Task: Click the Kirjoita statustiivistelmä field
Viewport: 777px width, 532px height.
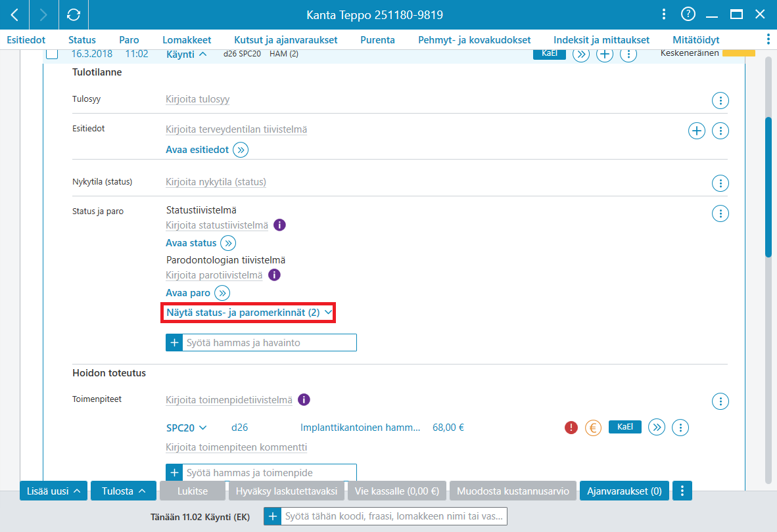Action: click(216, 225)
